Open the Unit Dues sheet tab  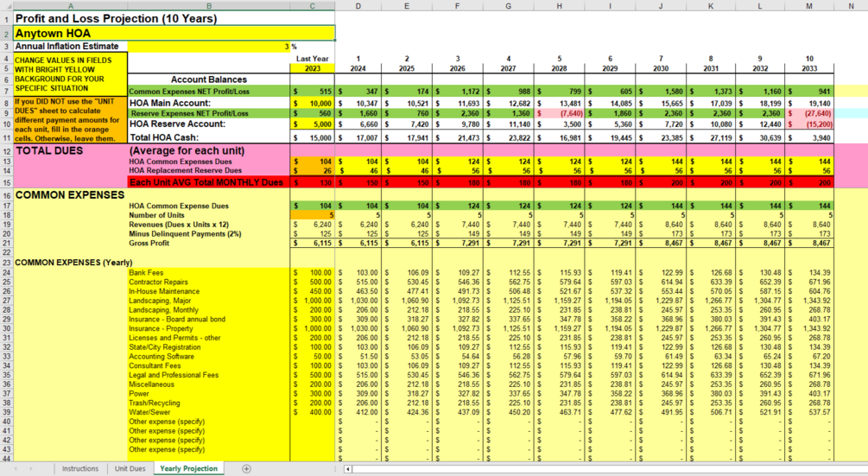(130, 469)
